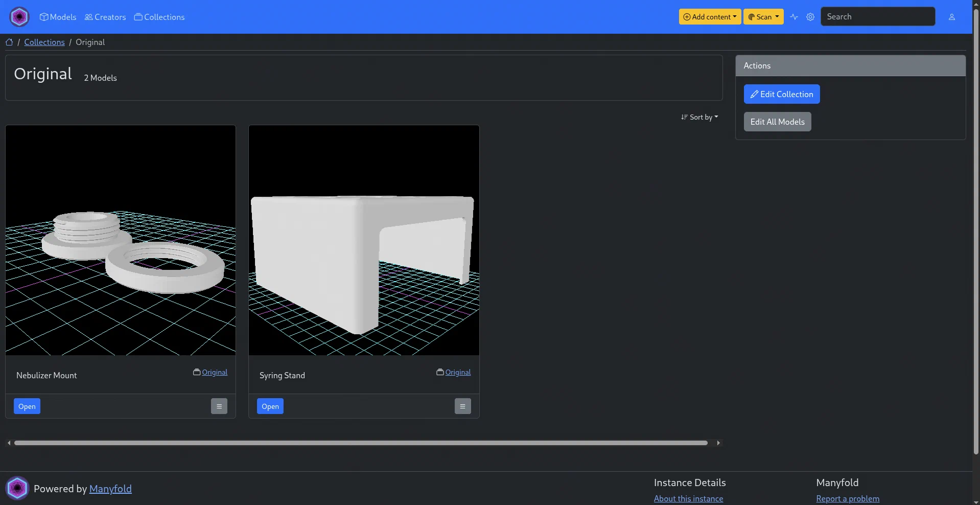This screenshot has height=505, width=980.
Task: Open the activity status icon
Action: tap(794, 17)
